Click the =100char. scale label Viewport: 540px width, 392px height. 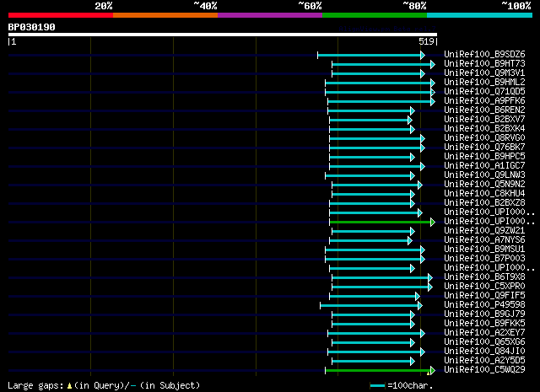410,385
